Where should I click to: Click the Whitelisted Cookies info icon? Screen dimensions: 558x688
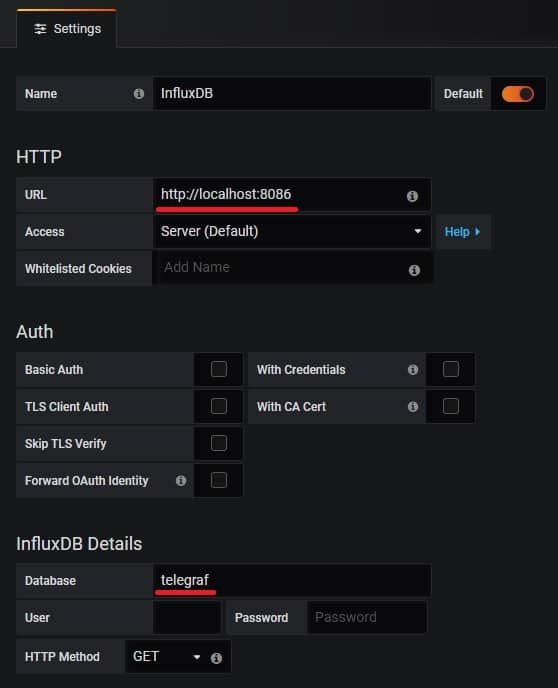pyautogui.click(x=414, y=270)
